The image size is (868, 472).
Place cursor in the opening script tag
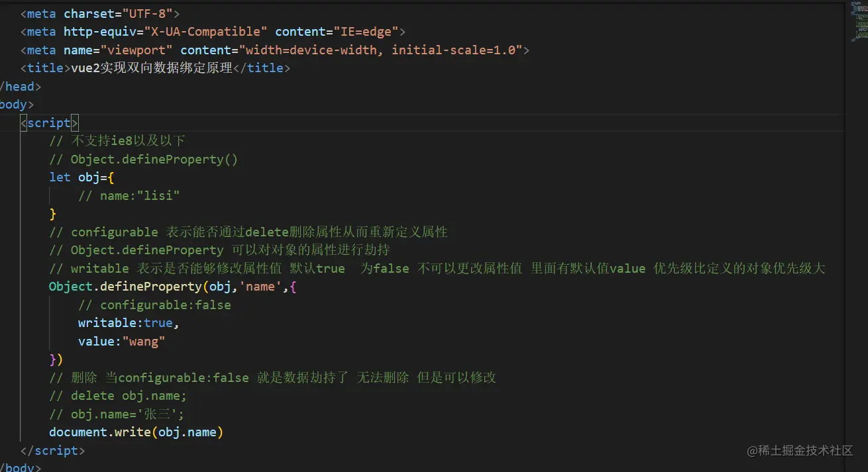click(x=49, y=123)
